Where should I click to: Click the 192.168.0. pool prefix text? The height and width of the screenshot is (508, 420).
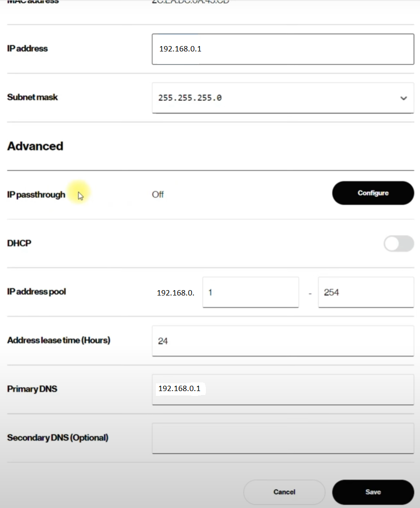pyautogui.click(x=175, y=293)
